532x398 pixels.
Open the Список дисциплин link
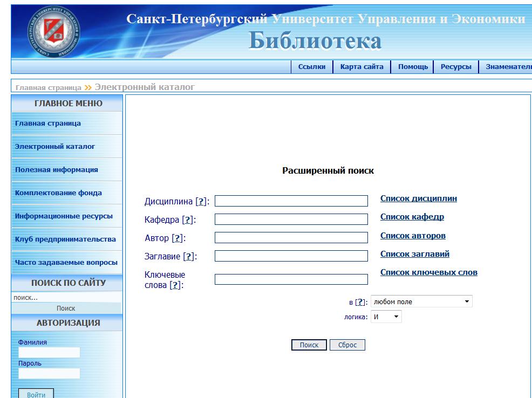click(x=418, y=198)
